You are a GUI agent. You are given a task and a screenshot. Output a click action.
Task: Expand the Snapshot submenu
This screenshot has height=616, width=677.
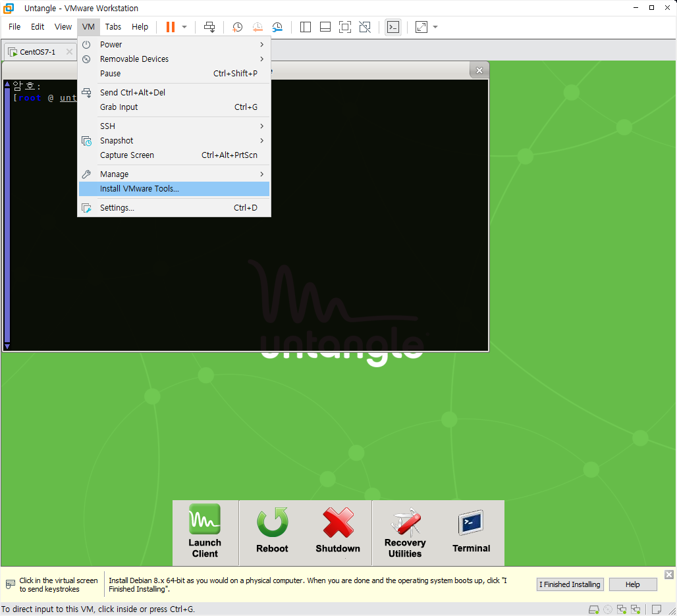click(x=174, y=141)
